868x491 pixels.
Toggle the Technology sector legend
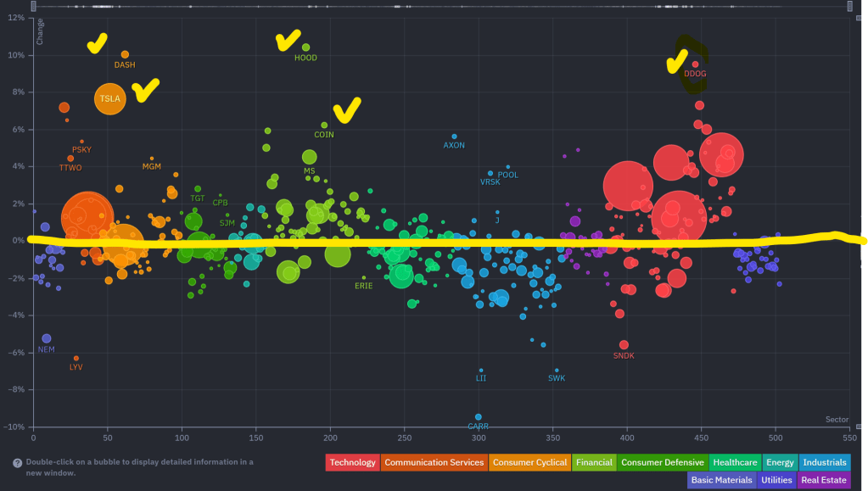click(352, 462)
